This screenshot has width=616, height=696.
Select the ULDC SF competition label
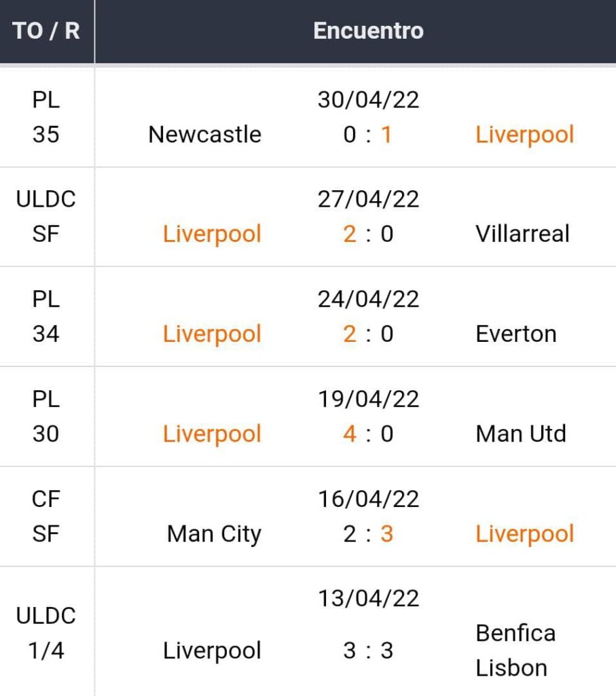tap(46, 216)
